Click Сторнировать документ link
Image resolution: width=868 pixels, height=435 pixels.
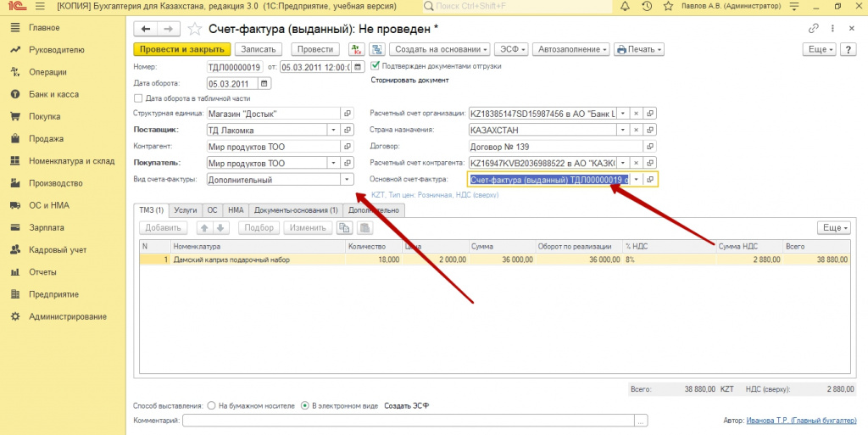tap(409, 81)
